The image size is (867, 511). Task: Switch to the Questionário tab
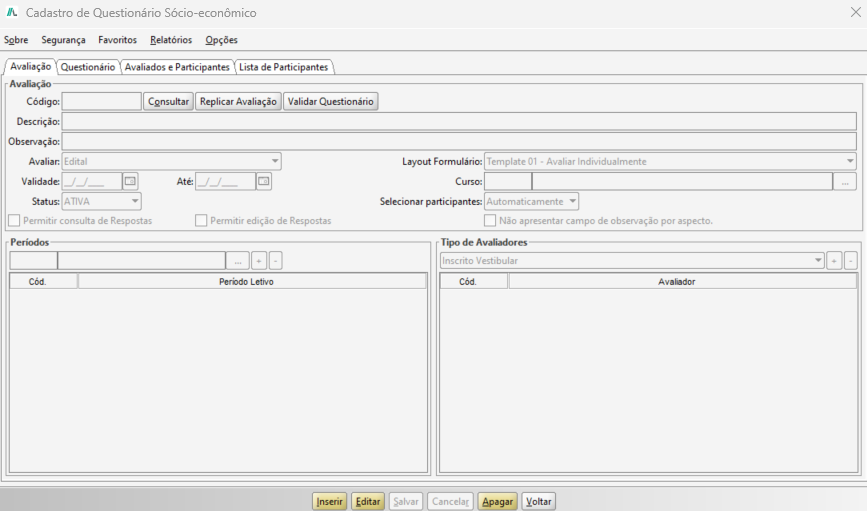[x=88, y=67]
